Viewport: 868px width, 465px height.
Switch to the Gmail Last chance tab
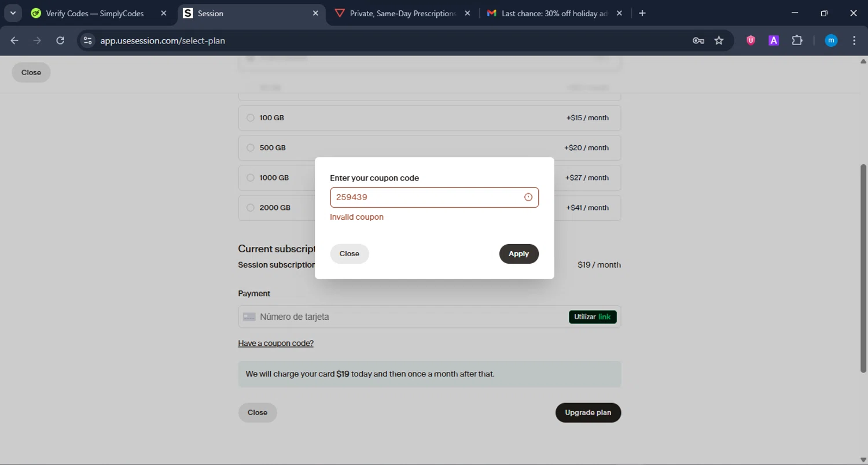click(x=556, y=13)
